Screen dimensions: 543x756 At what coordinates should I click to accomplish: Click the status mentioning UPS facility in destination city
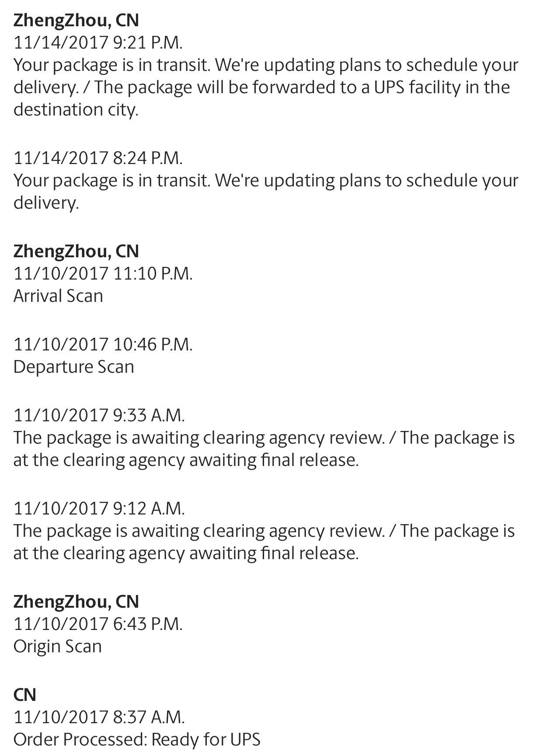pyautogui.click(x=265, y=87)
